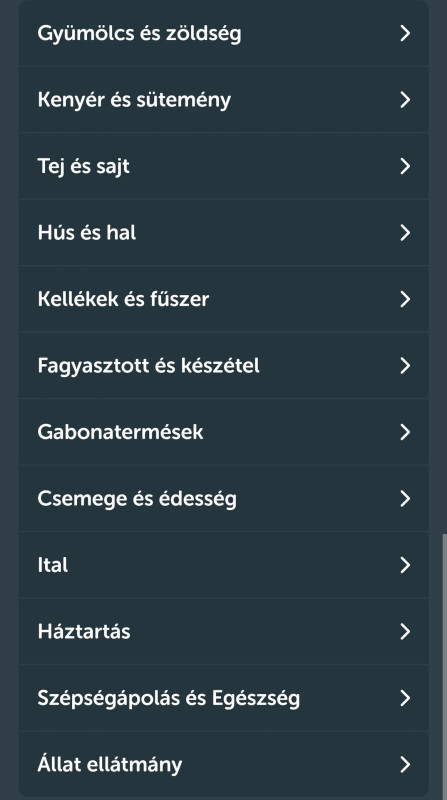Image resolution: width=447 pixels, height=800 pixels.
Task: Click Csemege és édesség arrow icon
Action: click(405, 498)
